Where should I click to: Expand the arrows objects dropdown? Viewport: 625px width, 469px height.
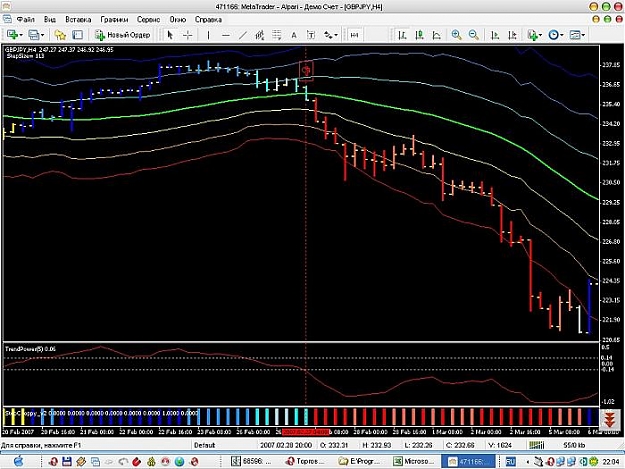pos(336,35)
